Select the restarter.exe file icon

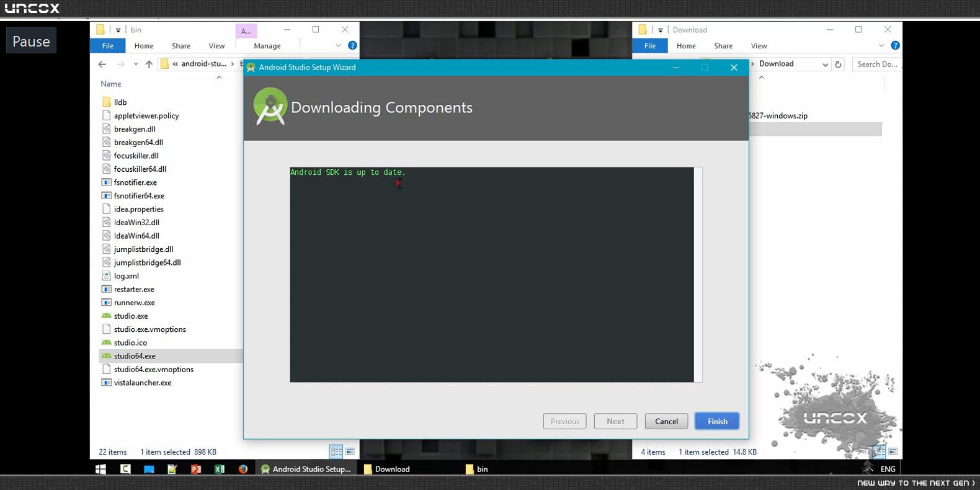point(106,289)
